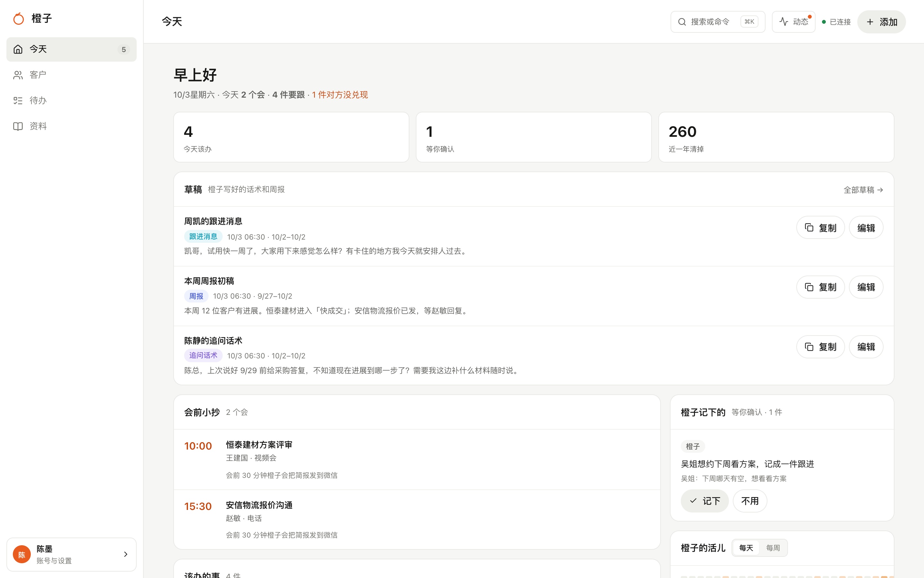Screen dimensions: 924x578
Task: Open 今天 home in sidebar
Action: point(72,49)
